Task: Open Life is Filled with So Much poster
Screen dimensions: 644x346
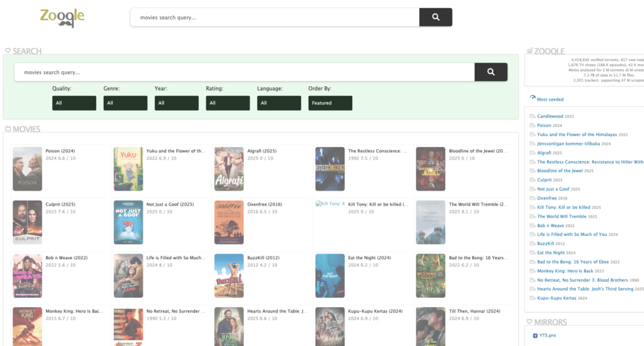Action: click(x=128, y=276)
